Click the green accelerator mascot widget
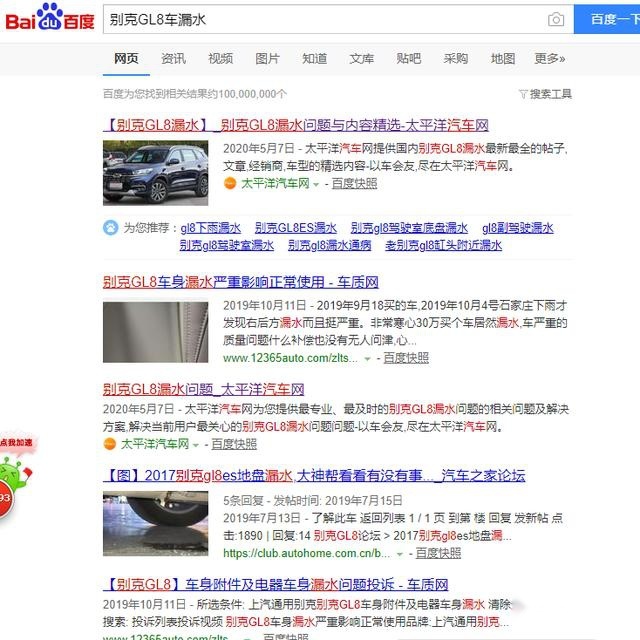 click(13, 490)
